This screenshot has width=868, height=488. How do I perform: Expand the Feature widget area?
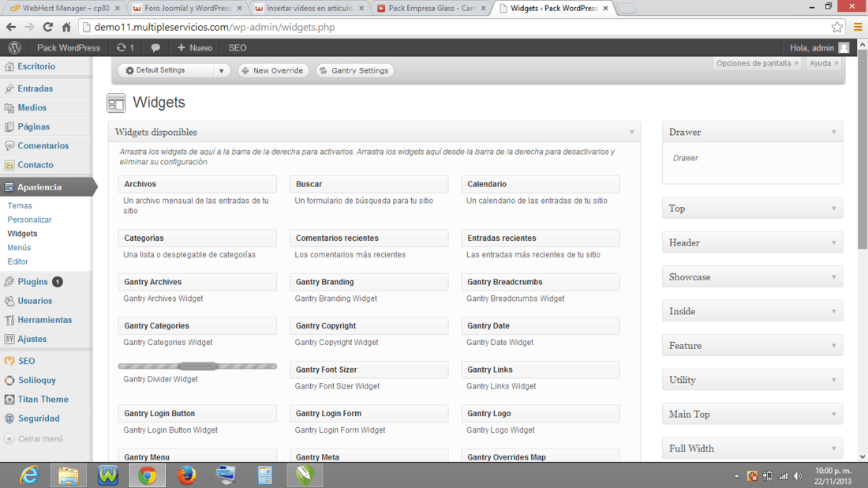[x=834, y=346]
